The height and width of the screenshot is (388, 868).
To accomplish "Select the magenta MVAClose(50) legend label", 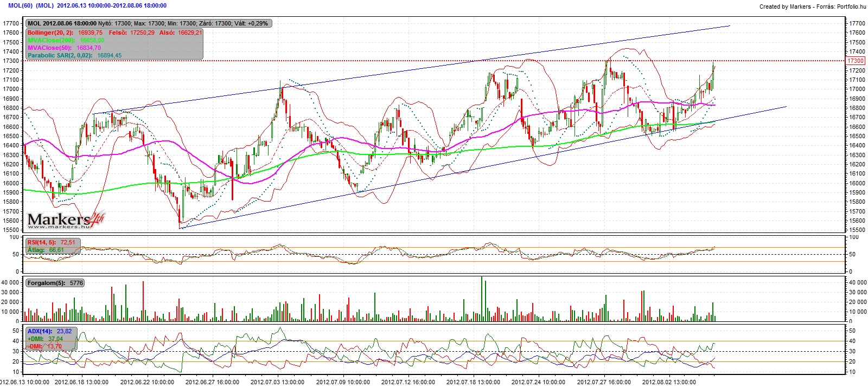I will click(49, 48).
